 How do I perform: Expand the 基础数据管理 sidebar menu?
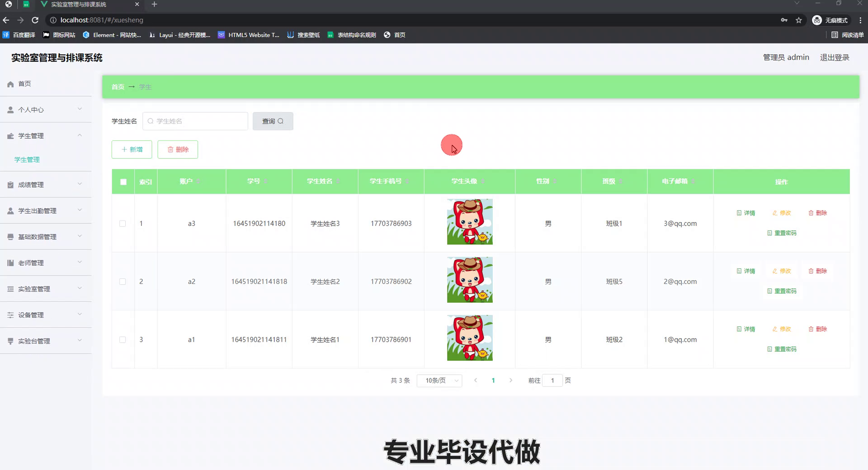click(45, 236)
